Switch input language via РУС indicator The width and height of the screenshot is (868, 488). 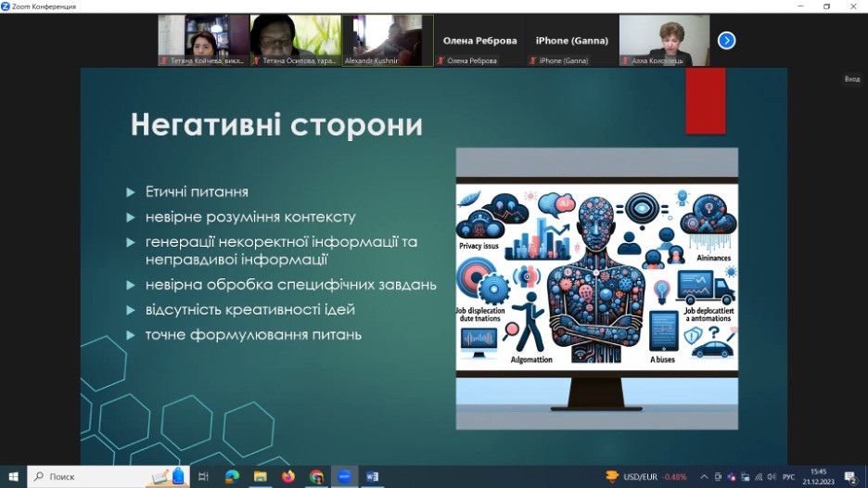coord(789,476)
